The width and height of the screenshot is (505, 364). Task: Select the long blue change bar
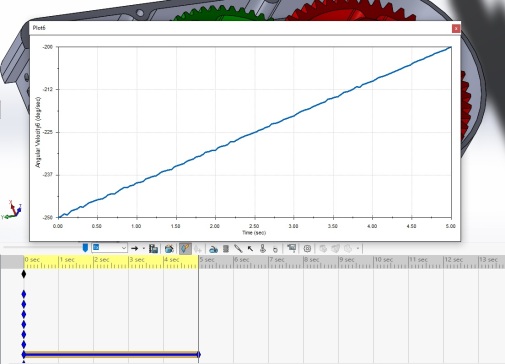[x=111, y=354]
